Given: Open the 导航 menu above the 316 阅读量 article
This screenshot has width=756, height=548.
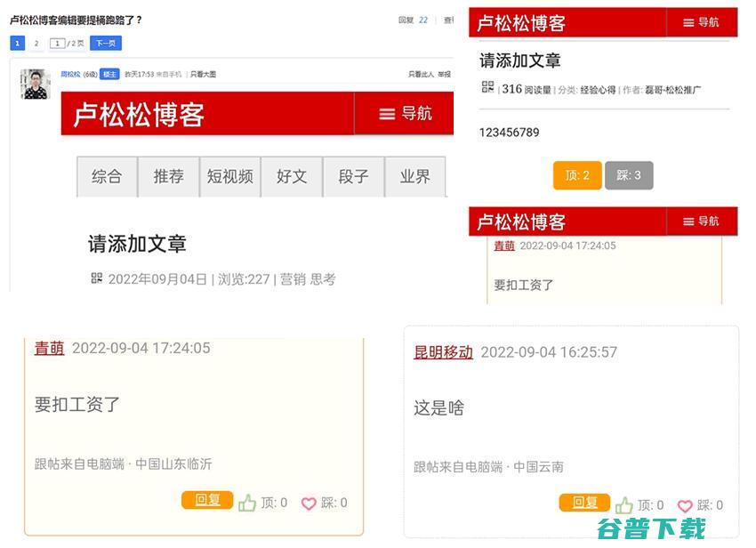Looking at the screenshot, I should (x=701, y=22).
